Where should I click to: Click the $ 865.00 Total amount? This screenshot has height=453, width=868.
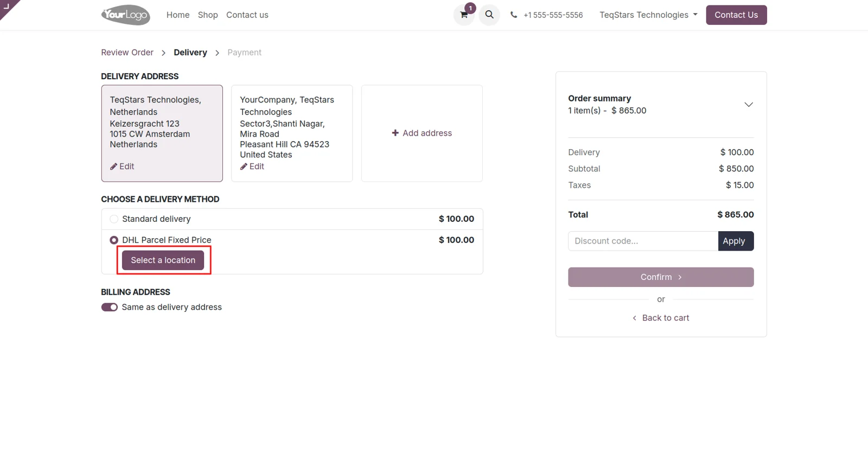[x=736, y=215]
